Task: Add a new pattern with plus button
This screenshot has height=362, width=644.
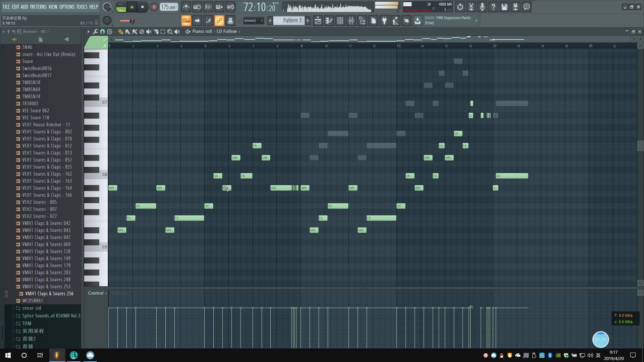Action: [x=308, y=21]
